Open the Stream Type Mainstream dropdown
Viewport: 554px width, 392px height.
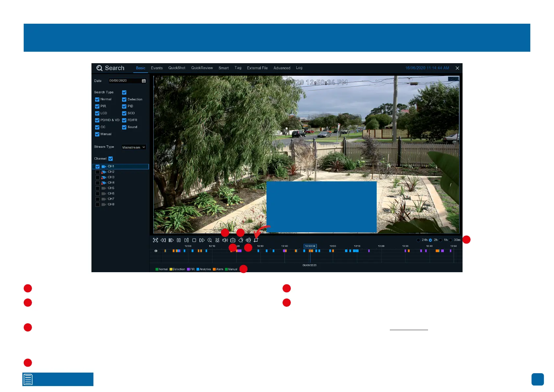(134, 147)
